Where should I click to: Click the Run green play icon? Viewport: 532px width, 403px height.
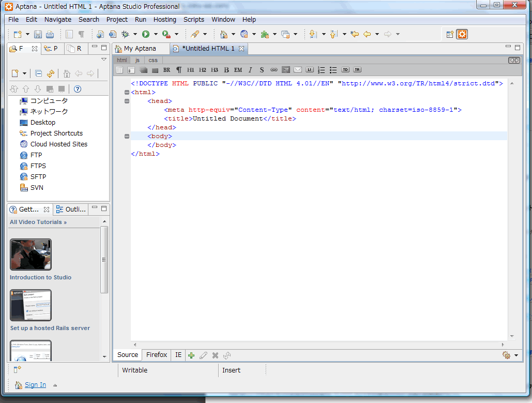point(146,34)
